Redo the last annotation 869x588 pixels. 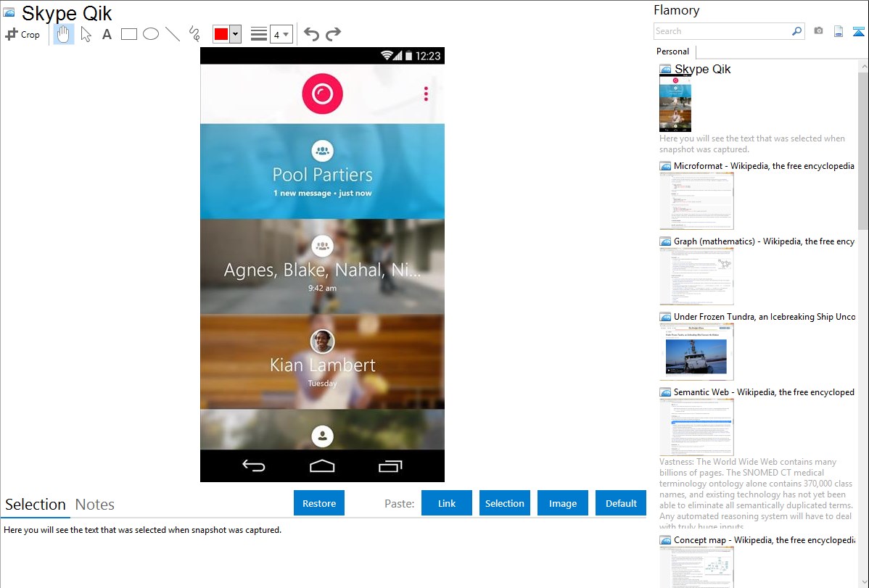333,34
